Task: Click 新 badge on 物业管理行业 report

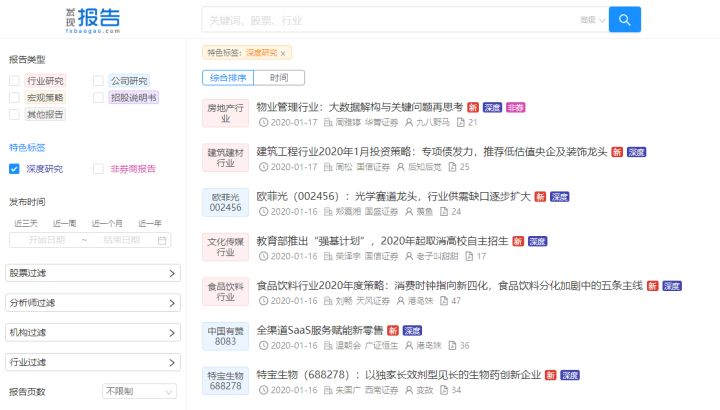Action: click(x=473, y=107)
